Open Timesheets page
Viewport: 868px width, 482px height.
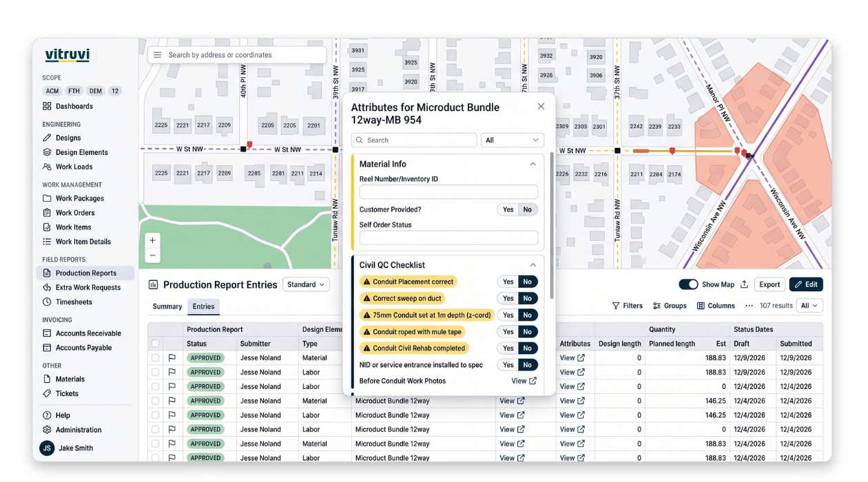coord(68,302)
